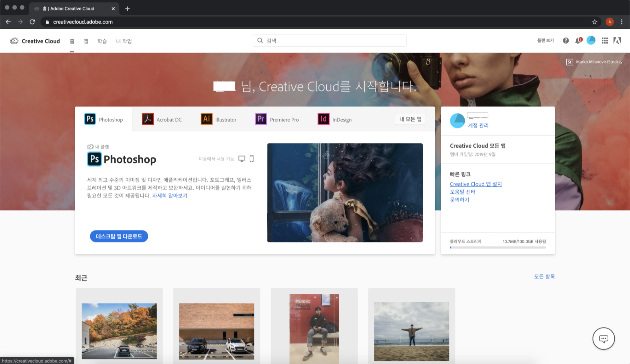Click the 검색 search field

(329, 41)
